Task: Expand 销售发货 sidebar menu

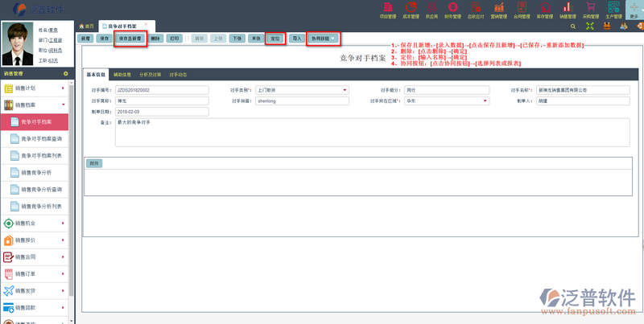Action: point(34,290)
